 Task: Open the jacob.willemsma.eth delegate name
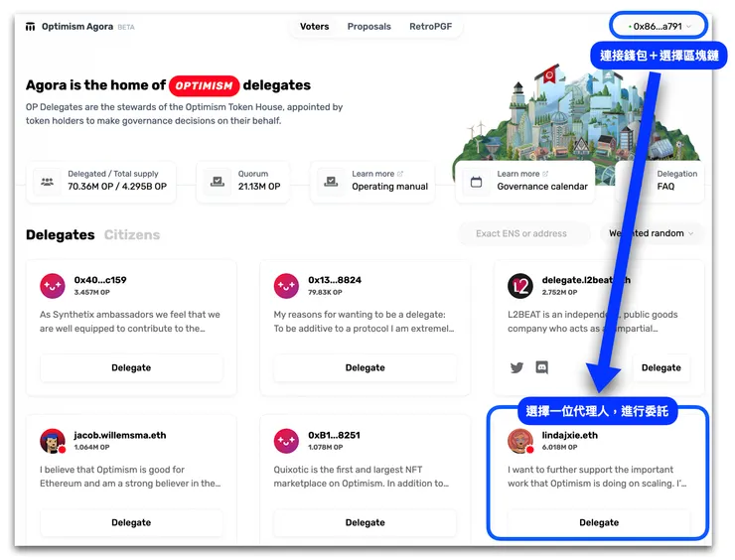120,435
